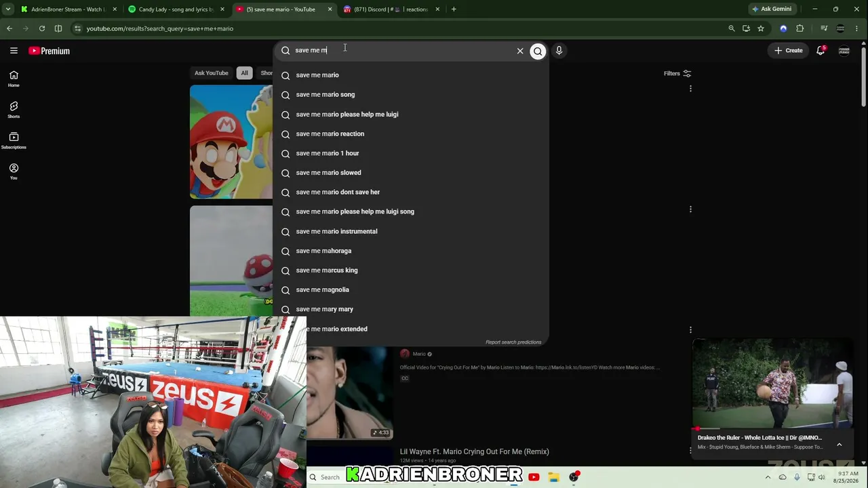Close the Candy Lady tab

coord(222,9)
